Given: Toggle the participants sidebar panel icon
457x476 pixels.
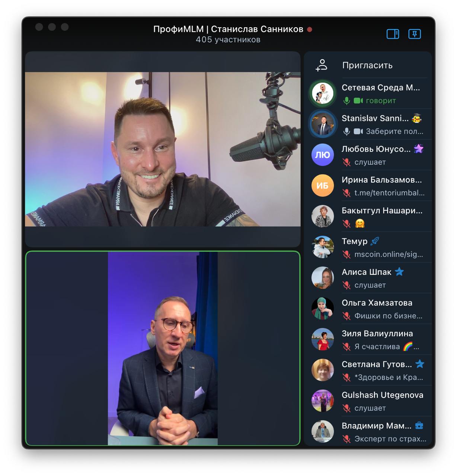Looking at the screenshot, I should coord(393,34).
